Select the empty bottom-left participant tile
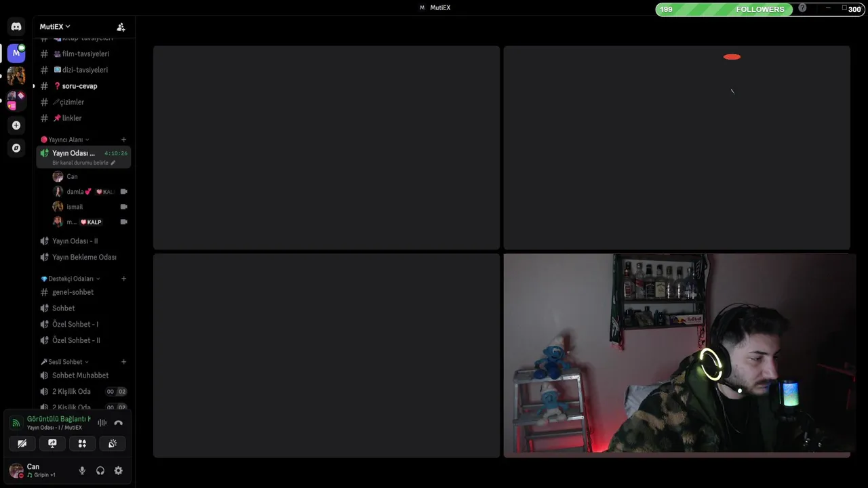Screen dimensions: 868x488 point(326,356)
